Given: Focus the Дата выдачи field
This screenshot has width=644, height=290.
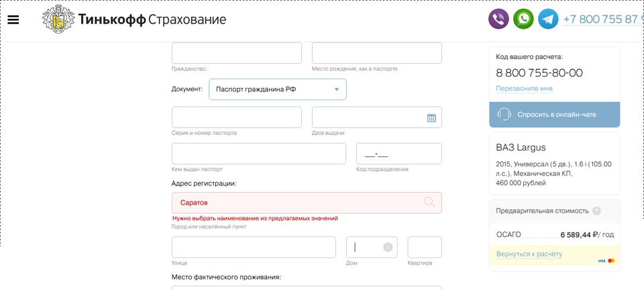Looking at the screenshot, I should pos(377,117).
